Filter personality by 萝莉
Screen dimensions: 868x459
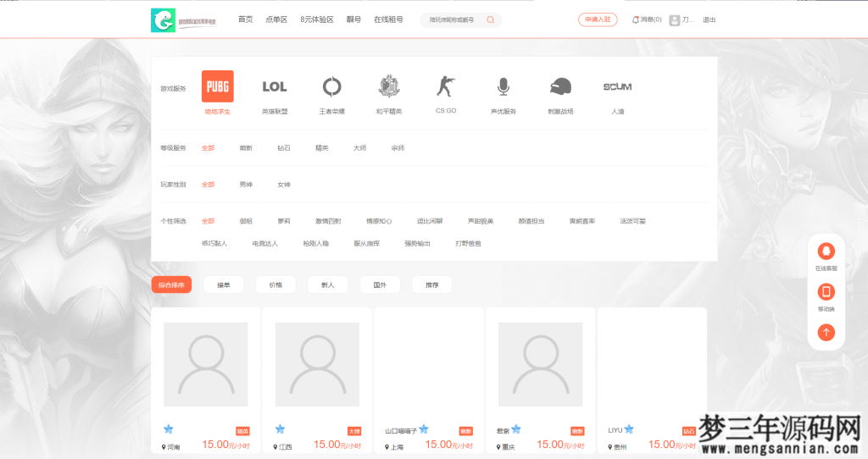[284, 221]
